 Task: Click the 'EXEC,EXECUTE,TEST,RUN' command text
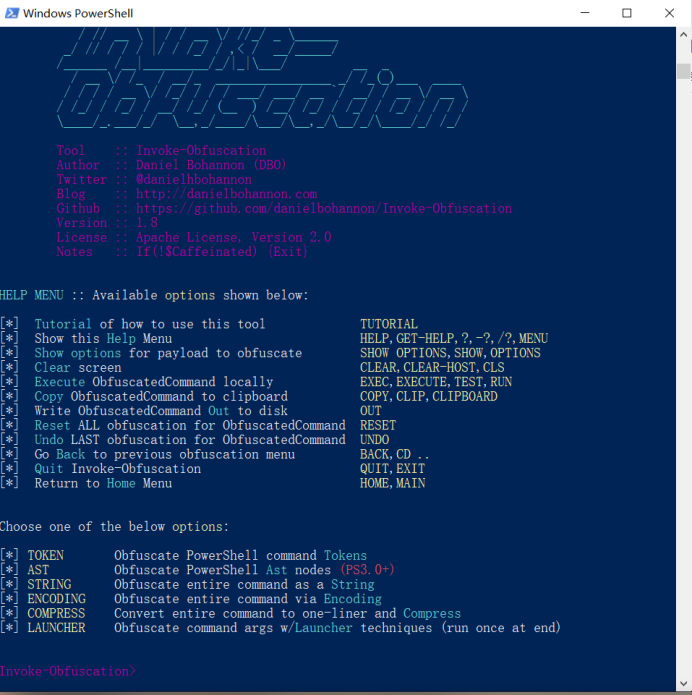coord(436,382)
